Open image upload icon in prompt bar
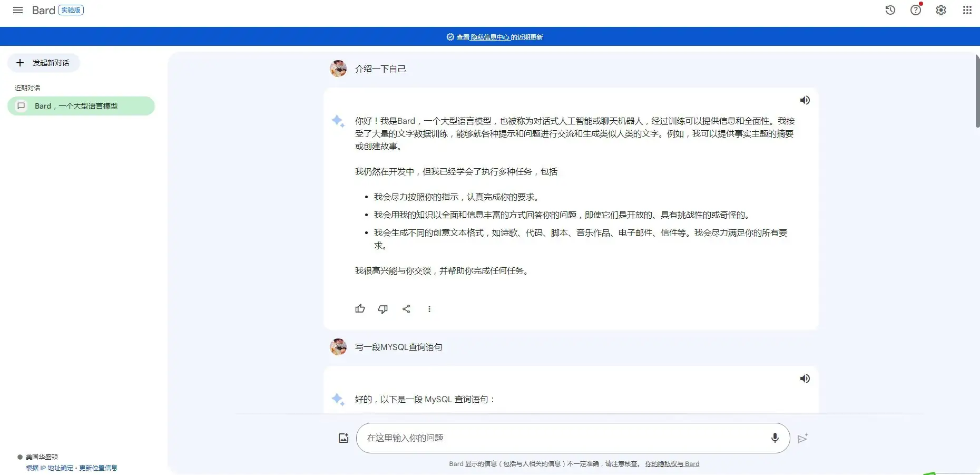The image size is (980, 475). click(343, 438)
